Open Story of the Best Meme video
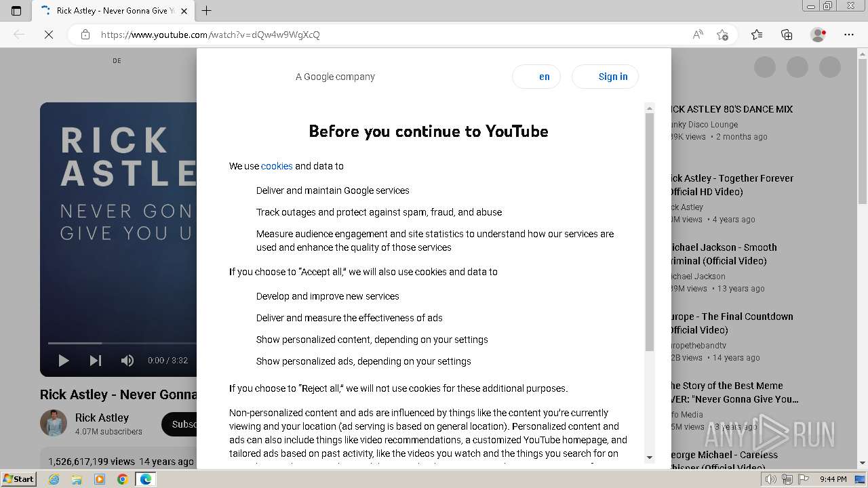The height and width of the screenshot is (488, 868). coord(734,392)
